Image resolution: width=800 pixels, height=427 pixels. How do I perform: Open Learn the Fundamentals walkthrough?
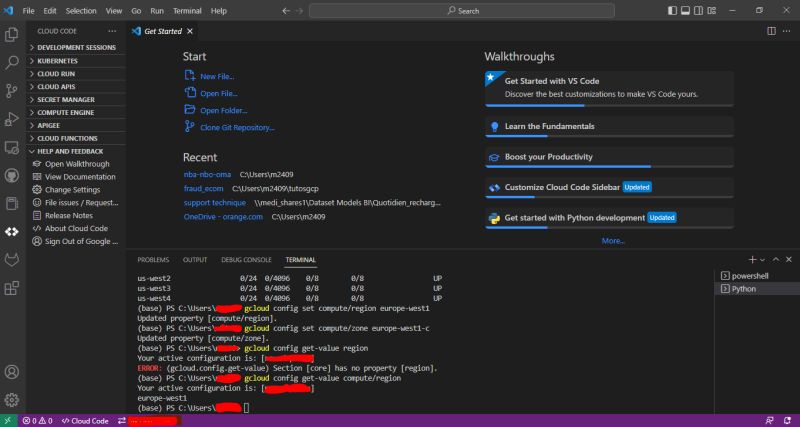pos(609,127)
